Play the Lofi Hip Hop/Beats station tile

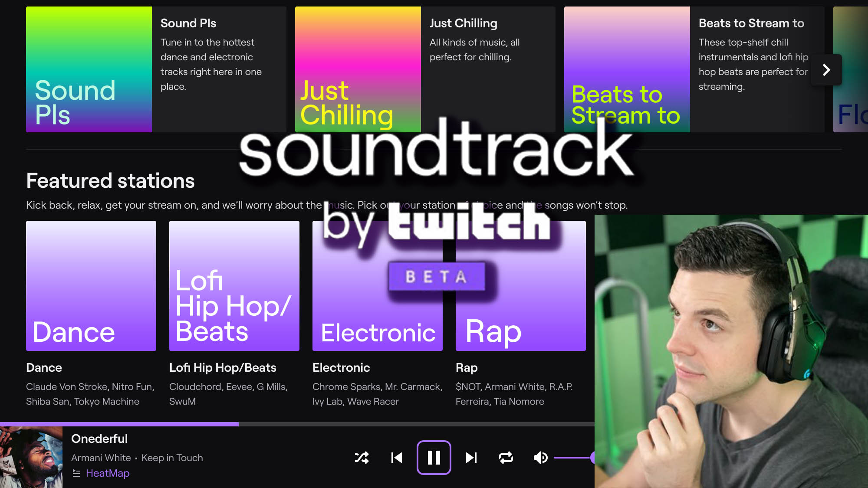pyautogui.click(x=234, y=286)
